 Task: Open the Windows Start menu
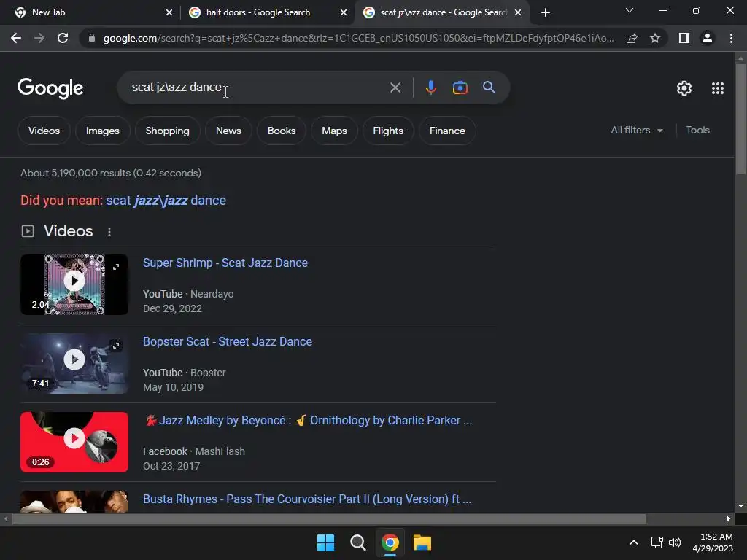click(326, 542)
